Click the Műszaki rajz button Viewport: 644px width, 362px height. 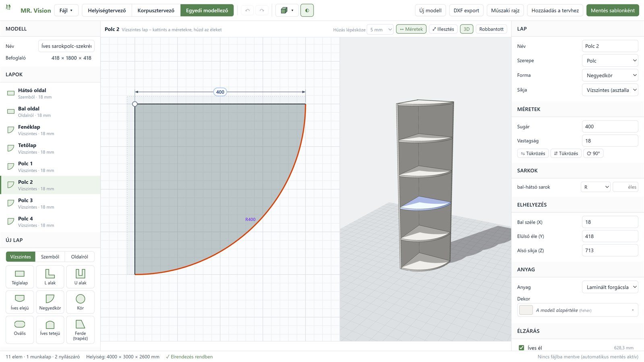pyautogui.click(x=505, y=10)
